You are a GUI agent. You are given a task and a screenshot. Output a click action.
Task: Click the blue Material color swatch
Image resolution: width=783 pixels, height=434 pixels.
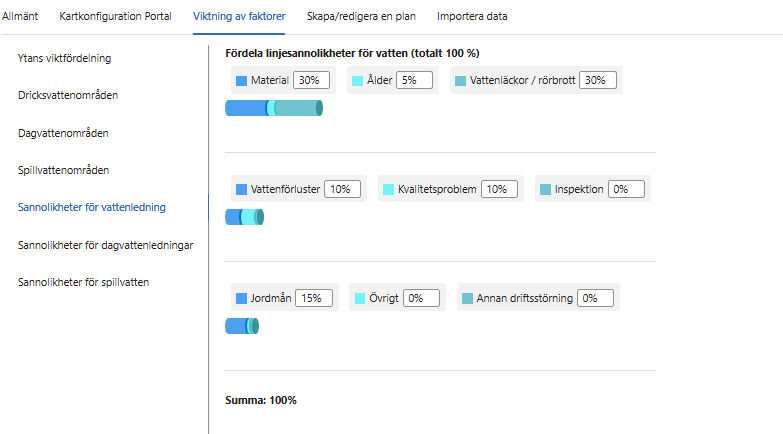coord(241,80)
